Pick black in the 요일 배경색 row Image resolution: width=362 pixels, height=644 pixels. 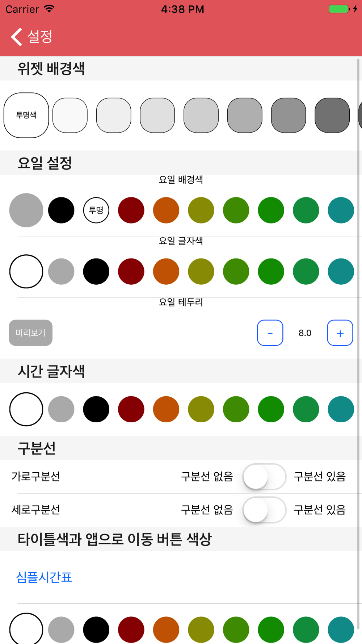[61, 210]
